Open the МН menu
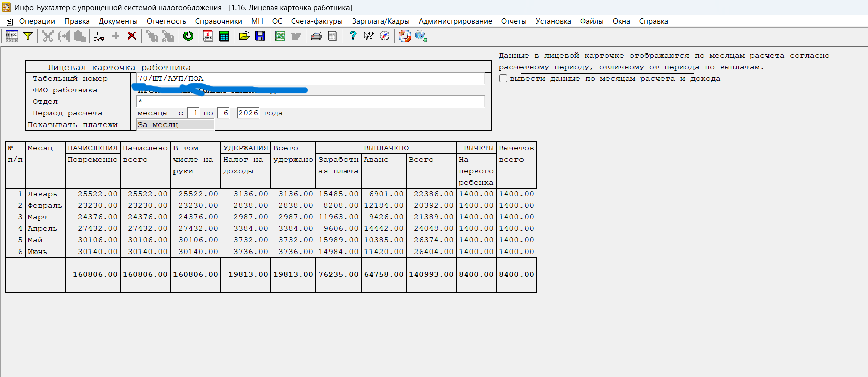The width and height of the screenshot is (868, 377). coord(257,21)
